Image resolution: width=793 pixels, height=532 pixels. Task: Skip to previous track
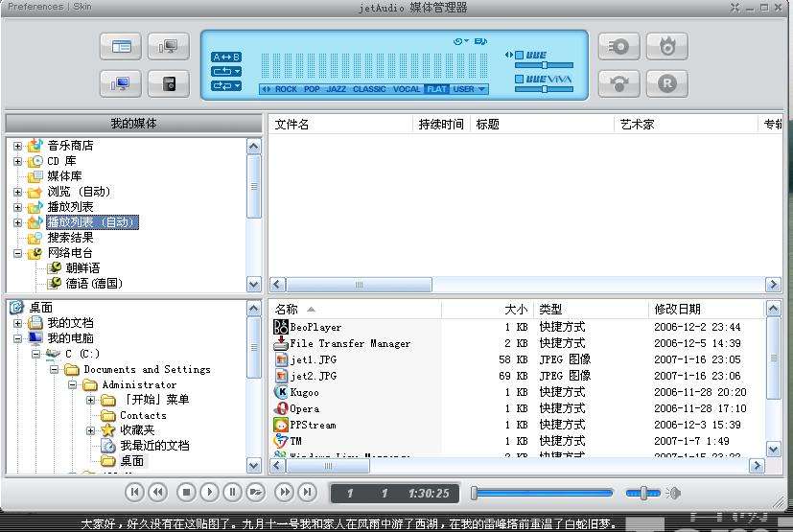tap(134, 492)
